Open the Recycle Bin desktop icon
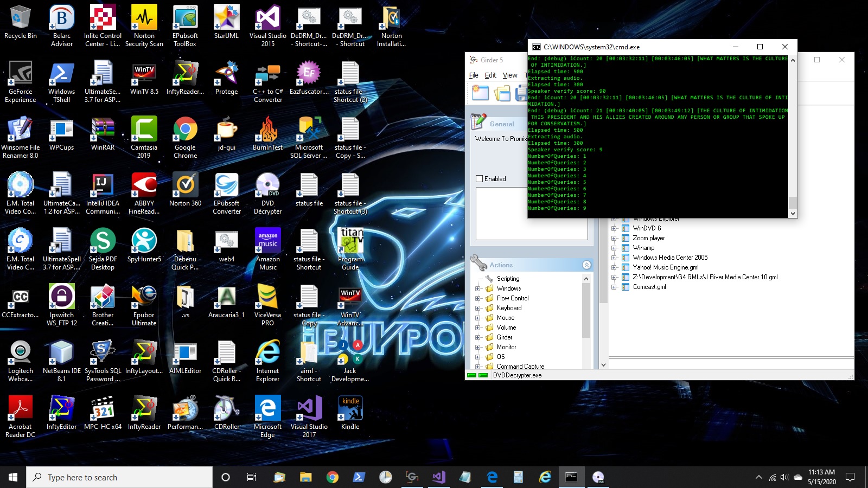This screenshot has height=488, width=868. pyautogui.click(x=21, y=23)
